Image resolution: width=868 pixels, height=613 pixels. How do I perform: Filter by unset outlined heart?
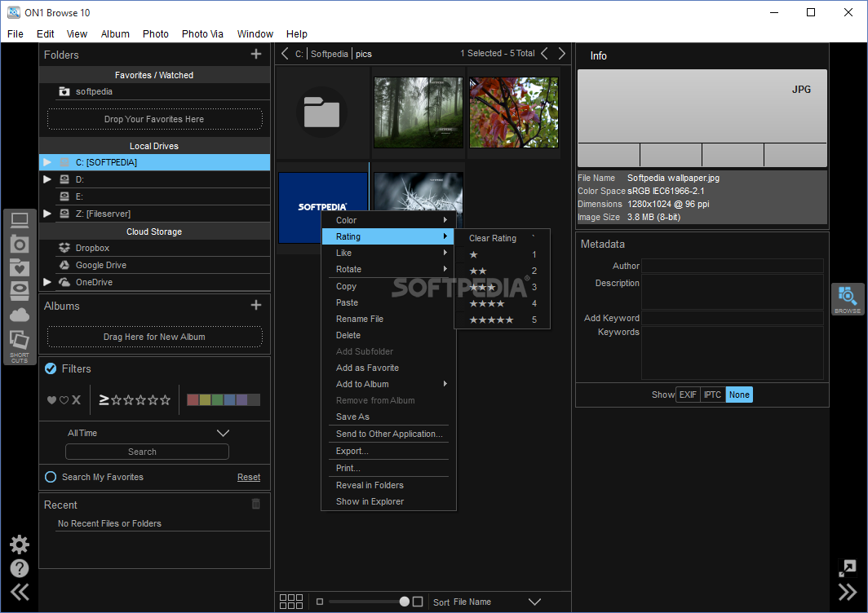point(64,400)
